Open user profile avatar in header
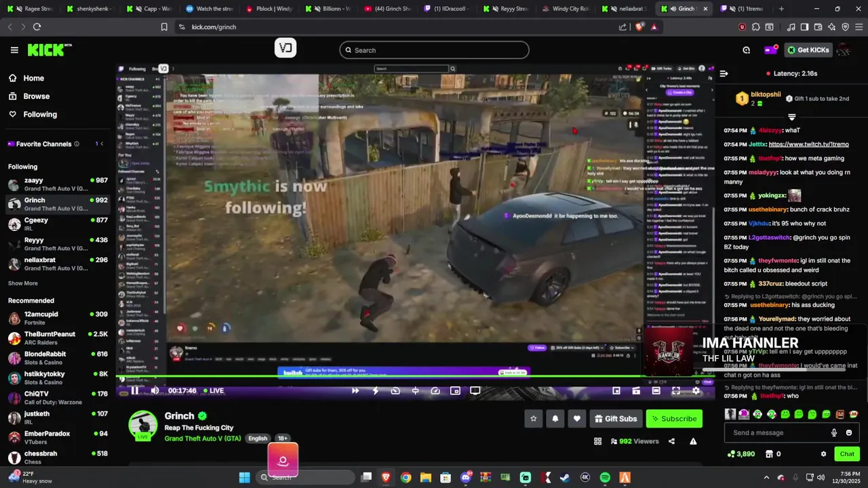Screen dimensions: 868x488 tap(844, 49)
